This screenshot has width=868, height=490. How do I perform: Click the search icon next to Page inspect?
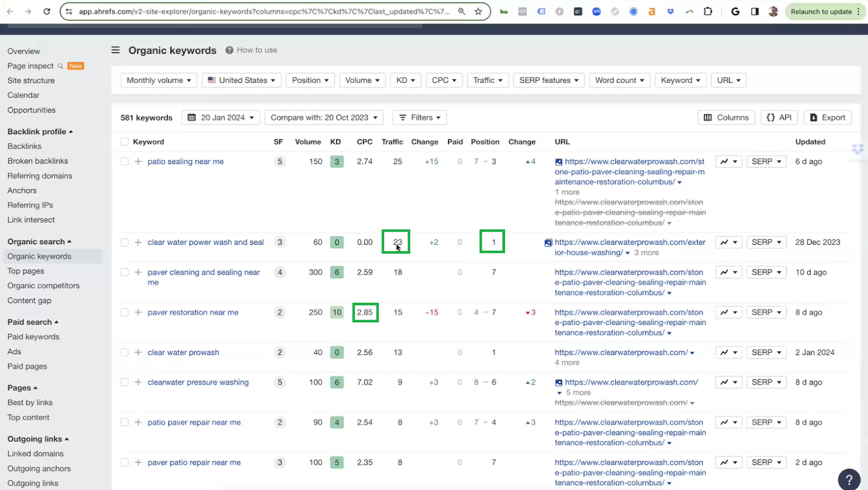[x=60, y=66]
